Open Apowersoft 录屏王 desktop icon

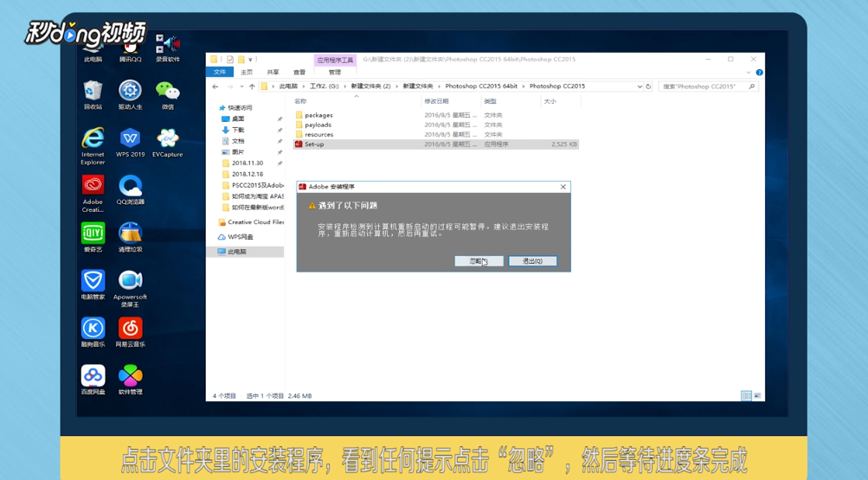pyautogui.click(x=130, y=289)
